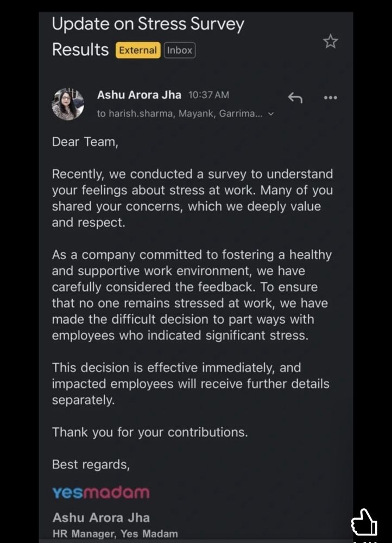Click the Inbox label tag
Screen dimensions: 392x543
pos(179,50)
